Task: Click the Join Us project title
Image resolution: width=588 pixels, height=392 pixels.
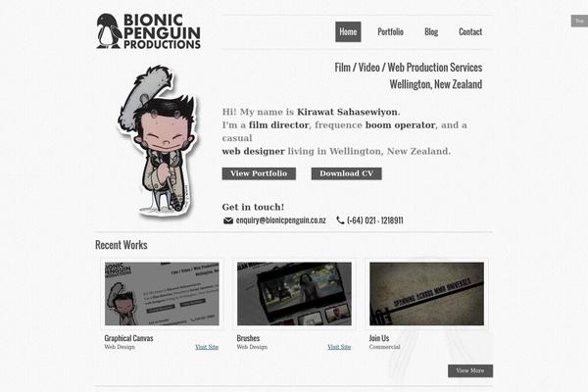Action: (x=378, y=338)
